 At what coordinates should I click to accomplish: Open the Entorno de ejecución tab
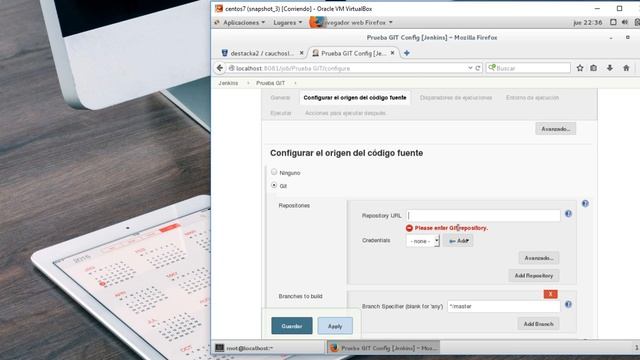coord(532,98)
